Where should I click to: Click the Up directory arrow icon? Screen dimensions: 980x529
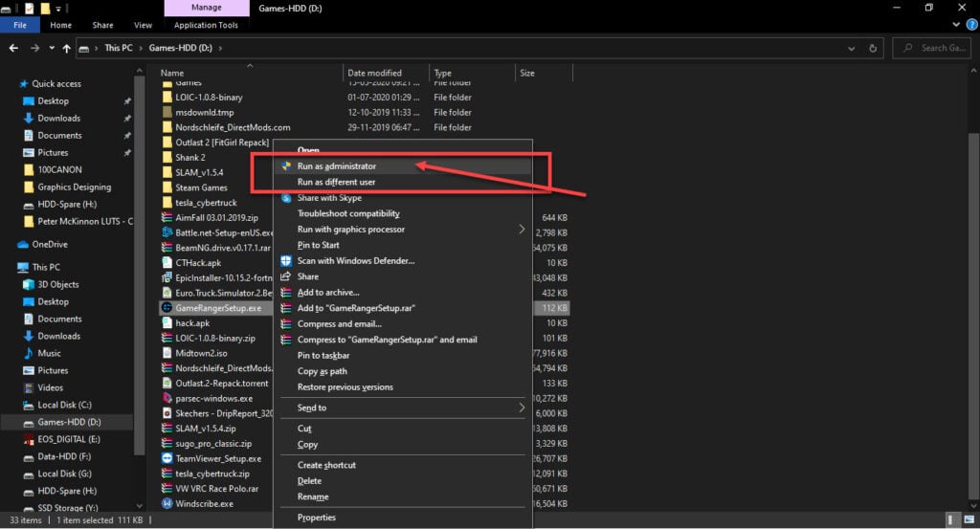point(66,48)
